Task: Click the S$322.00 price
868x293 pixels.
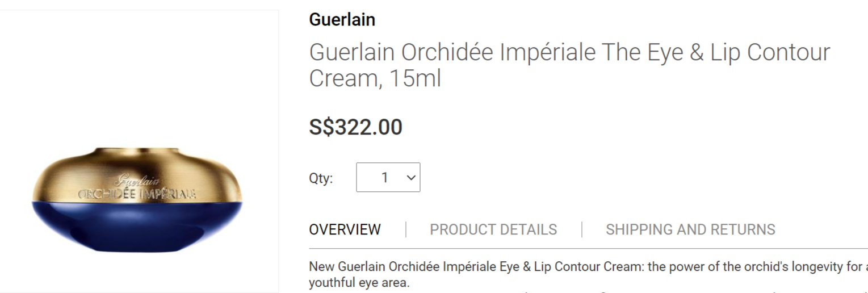Action: pos(355,127)
